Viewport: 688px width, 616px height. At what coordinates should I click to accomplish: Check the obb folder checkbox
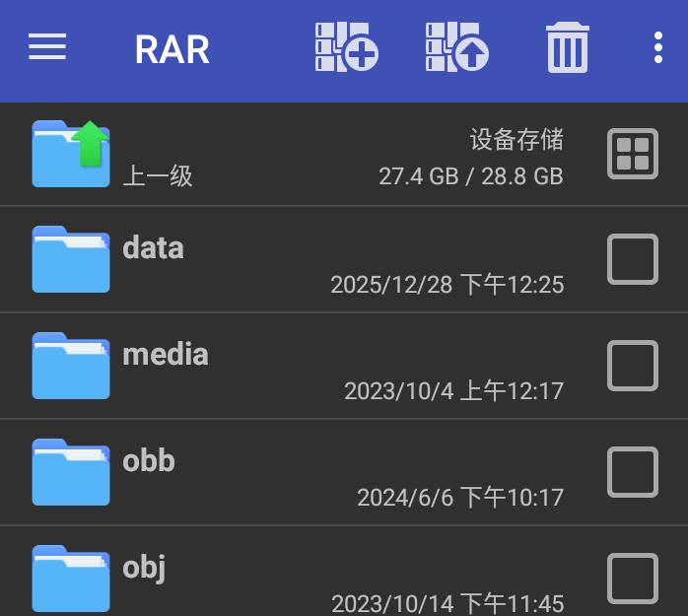632,472
